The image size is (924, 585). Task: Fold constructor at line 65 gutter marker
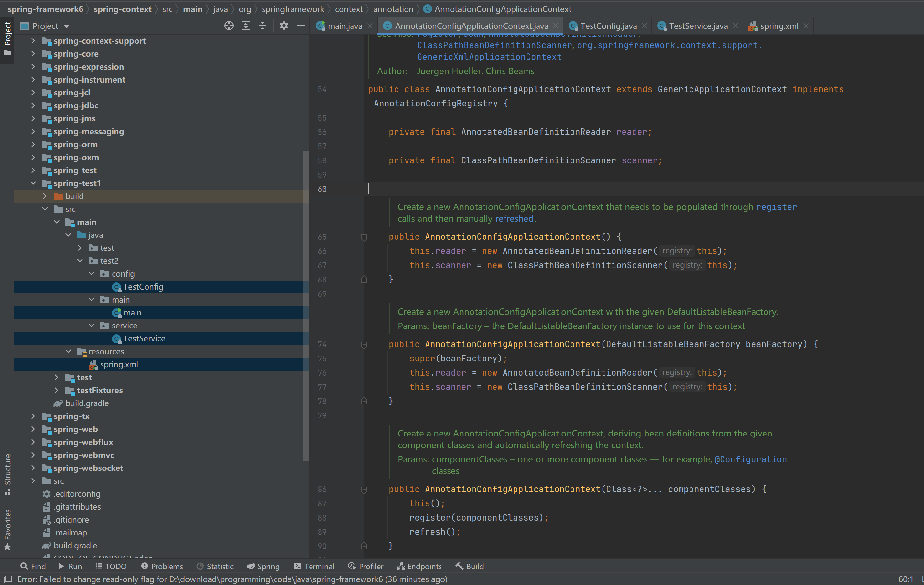pos(364,237)
